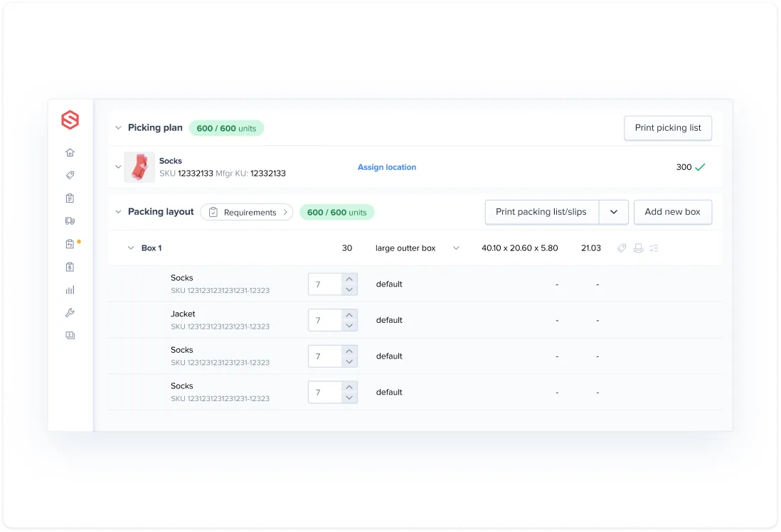Click the printer icon for Box 1
Viewport: 781px width, 532px height.
638,248
